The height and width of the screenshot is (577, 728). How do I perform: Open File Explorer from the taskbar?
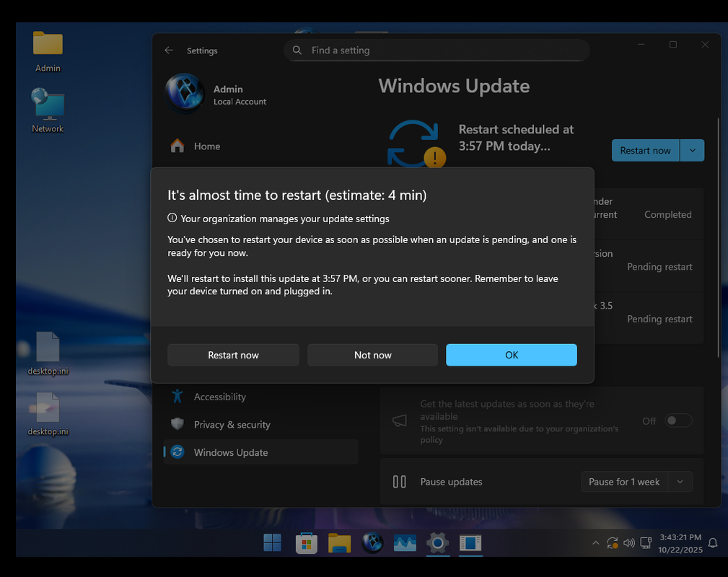point(339,542)
